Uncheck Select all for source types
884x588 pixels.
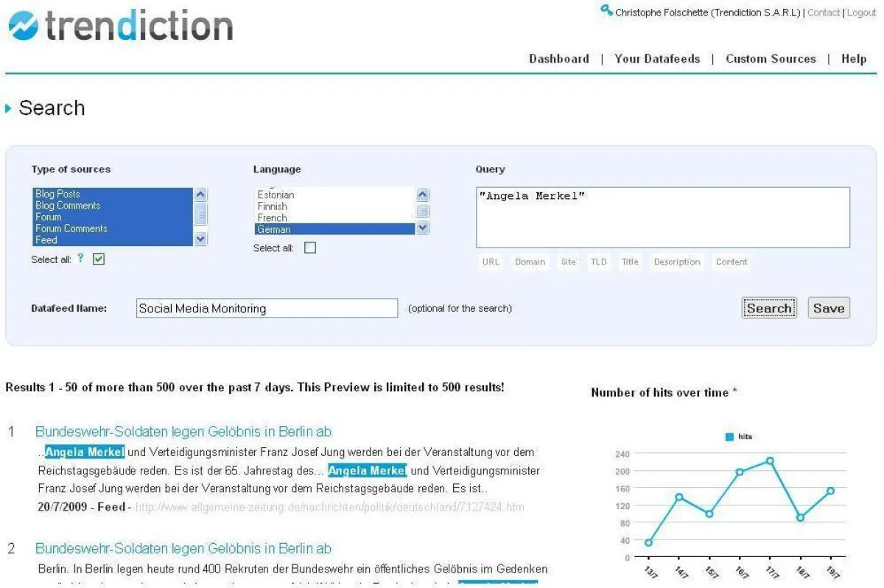[x=98, y=259]
